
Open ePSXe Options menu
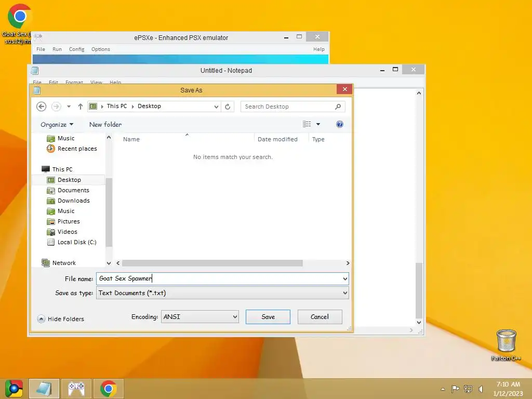tap(101, 49)
